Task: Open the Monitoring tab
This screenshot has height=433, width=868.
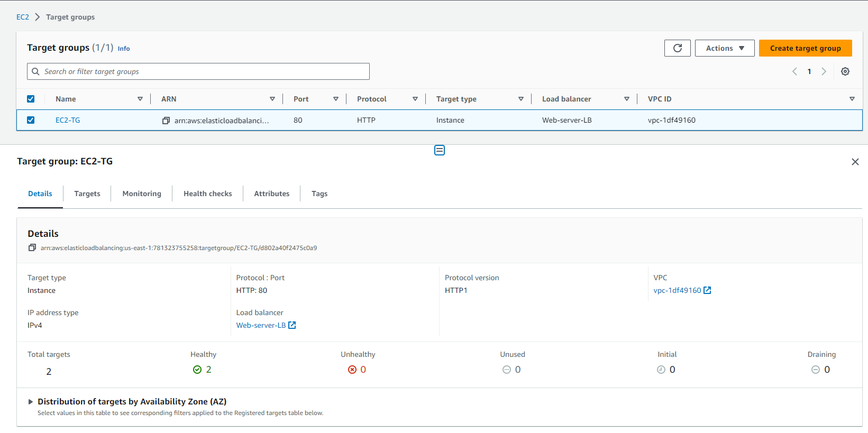Action: coord(142,194)
